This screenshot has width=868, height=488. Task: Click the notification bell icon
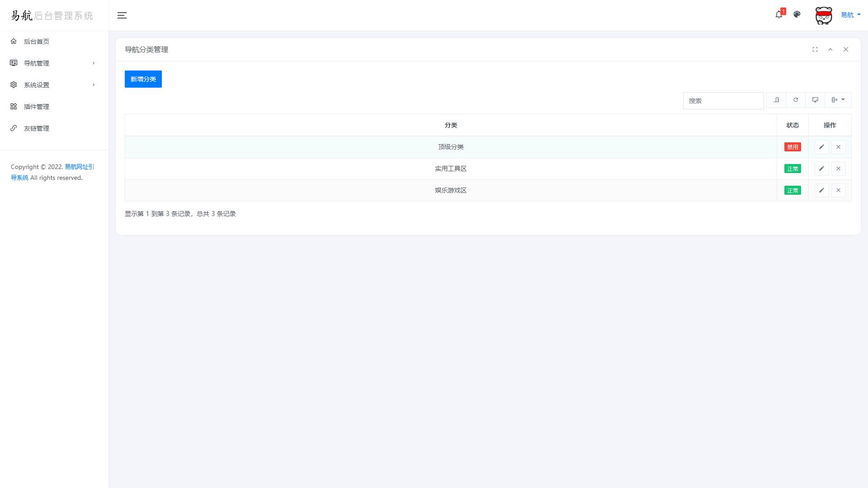coord(778,15)
